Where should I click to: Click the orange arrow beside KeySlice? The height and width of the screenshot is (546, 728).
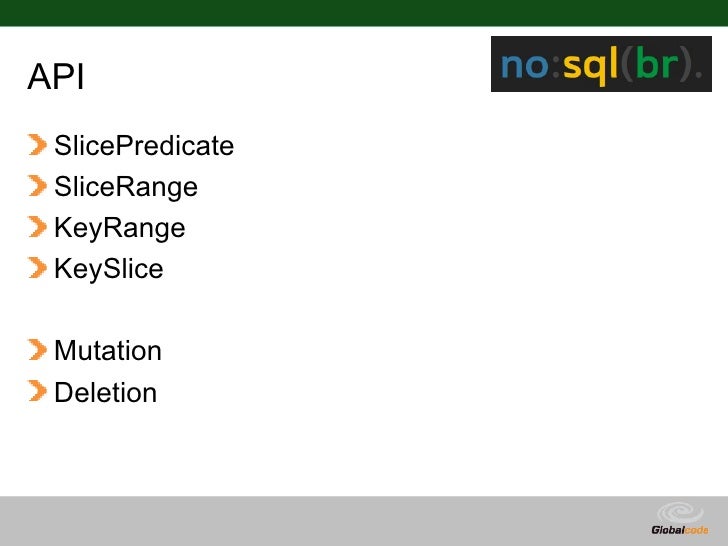point(37,268)
